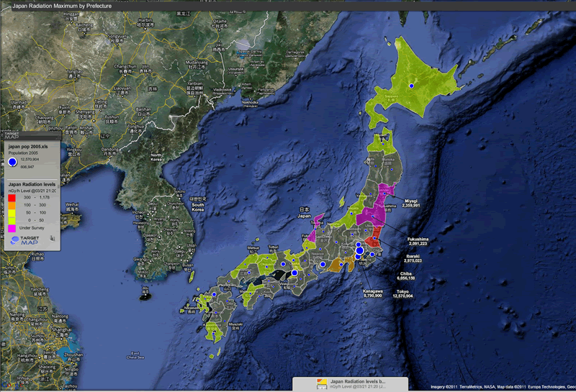576x392 pixels.
Task: Click the Fukushima population label
Action: click(418, 241)
